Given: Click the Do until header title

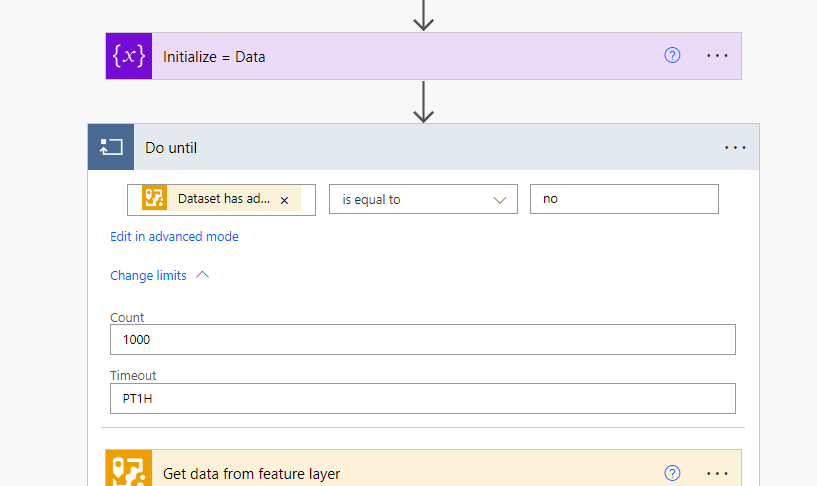Looking at the screenshot, I should pos(171,148).
